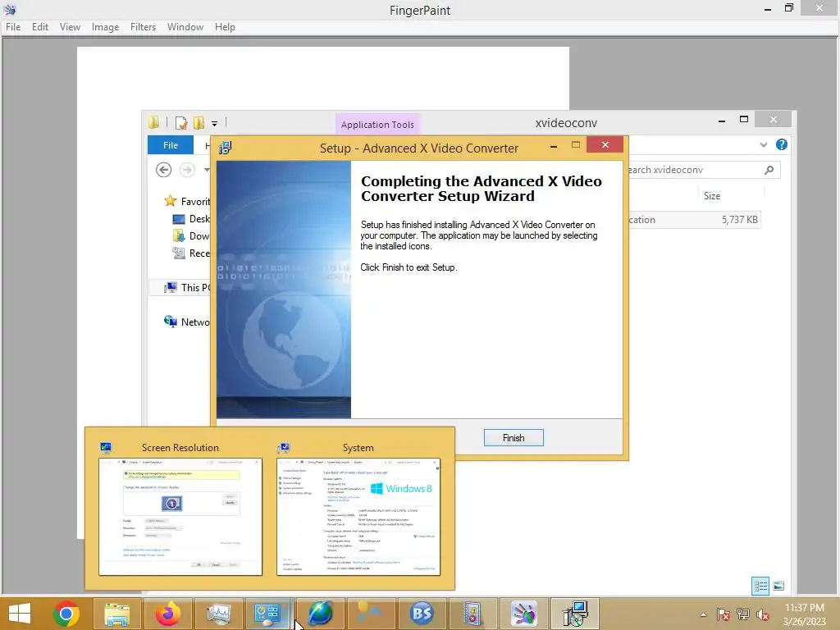
Task: Click Finish in the Setup wizard
Action: [514, 438]
